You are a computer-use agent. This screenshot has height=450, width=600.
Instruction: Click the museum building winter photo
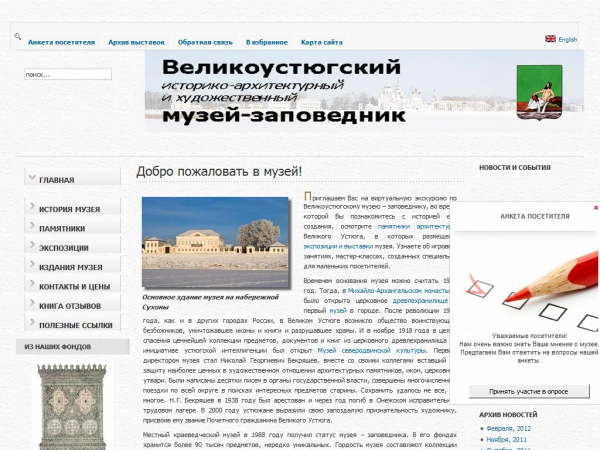tap(215, 242)
